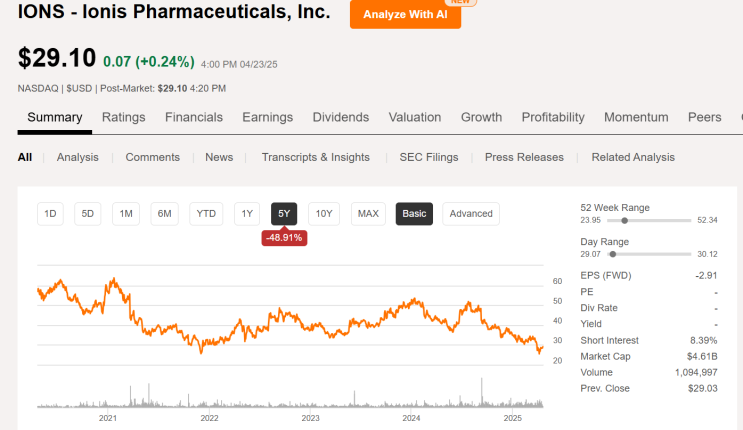Open the Dividends tab

click(x=340, y=117)
